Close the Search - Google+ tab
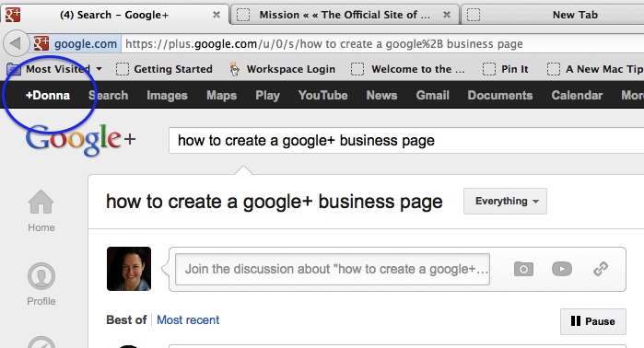 (217, 15)
